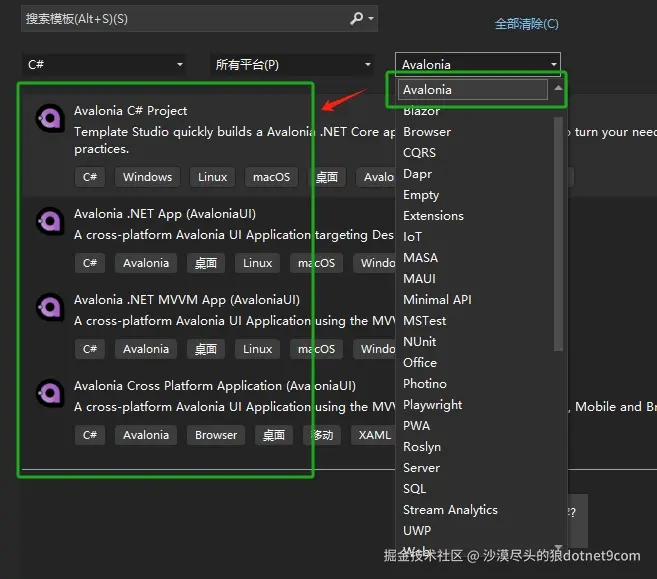Open the search options dropdown arrow
Image resolution: width=657 pixels, height=579 pixels.
(371, 18)
